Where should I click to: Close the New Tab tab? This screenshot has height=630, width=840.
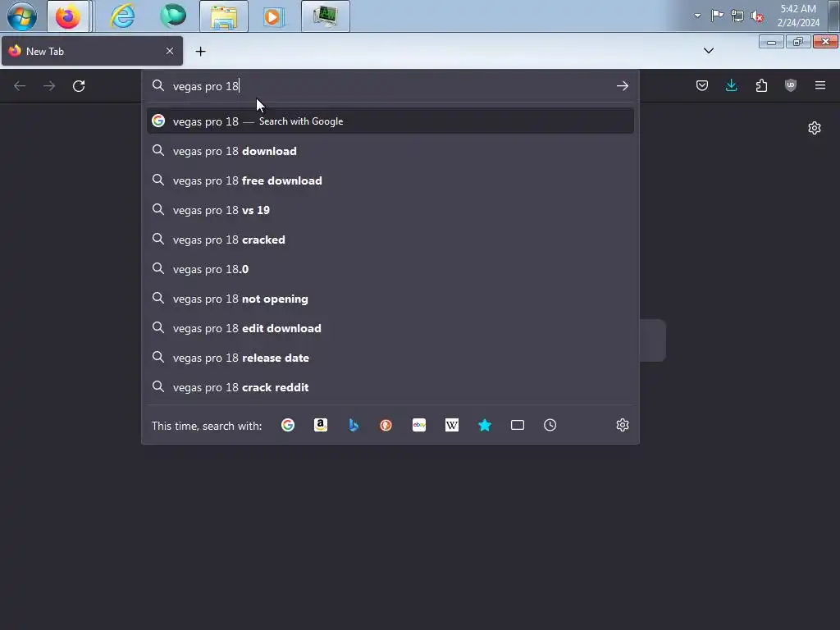(170, 51)
